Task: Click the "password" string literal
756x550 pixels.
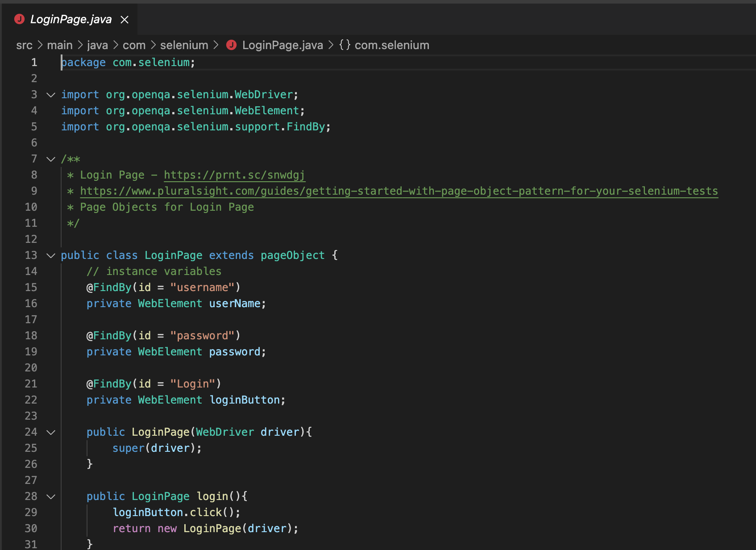Action: pos(202,336)
